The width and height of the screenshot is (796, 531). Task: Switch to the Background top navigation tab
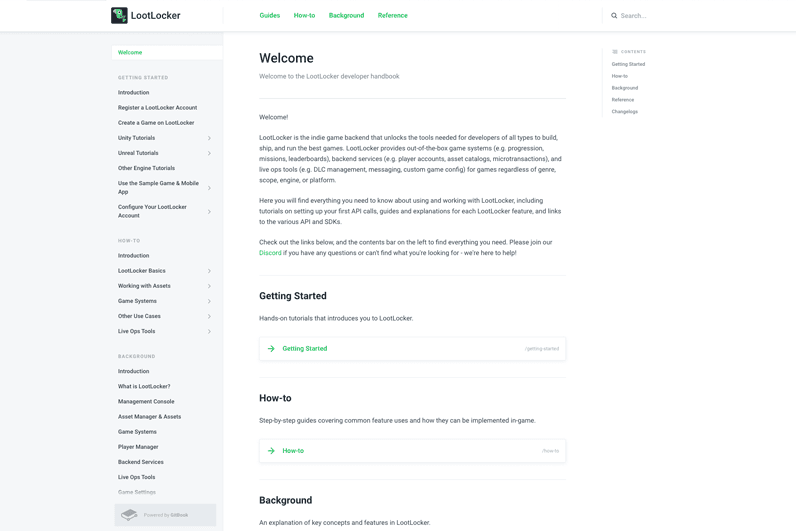(x=346, y=16)
